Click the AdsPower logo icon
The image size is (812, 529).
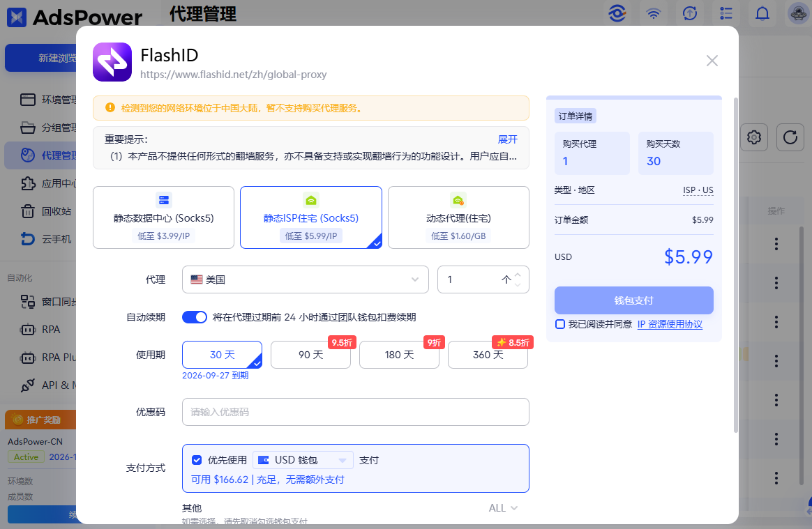(17, 17)
